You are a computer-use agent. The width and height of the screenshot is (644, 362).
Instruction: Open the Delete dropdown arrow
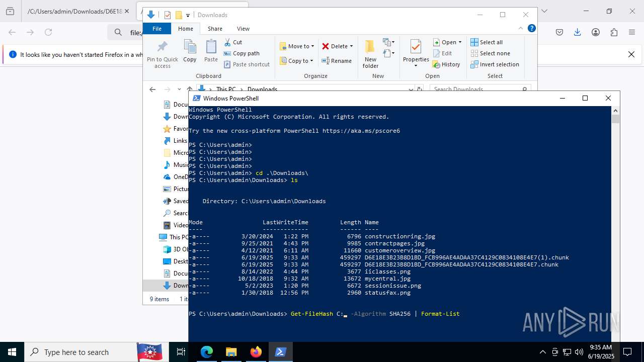click(351, 46)
